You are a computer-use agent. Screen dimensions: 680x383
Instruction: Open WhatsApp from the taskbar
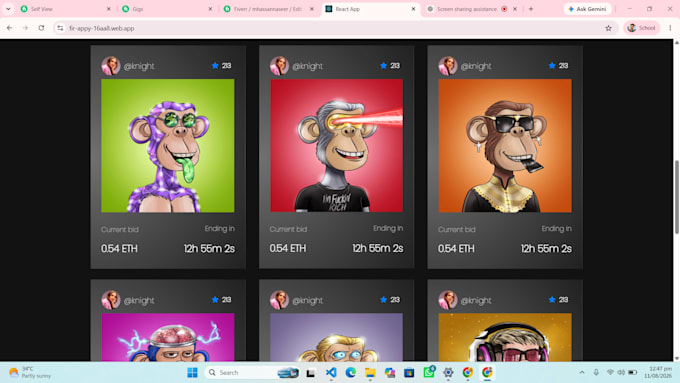click(429, 372)
